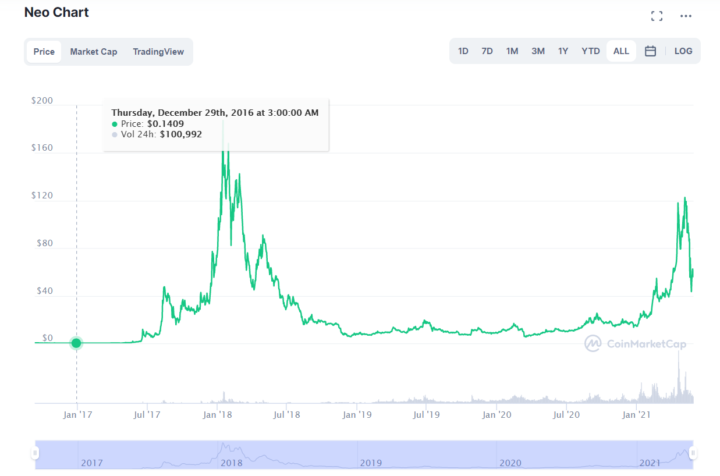Click 2020 in the range navigator
The image size is (720, 476).
pos(510,463)
